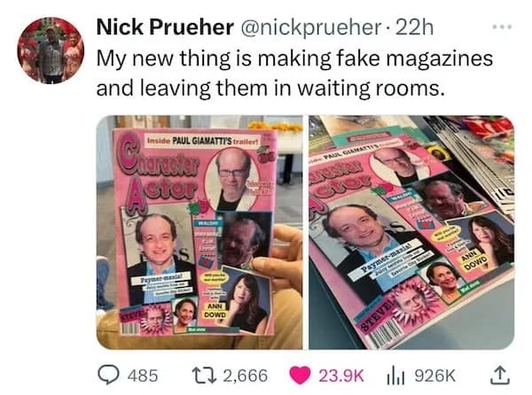
Task: Click the tweet text about fake magazines
Action: (294, 74)
